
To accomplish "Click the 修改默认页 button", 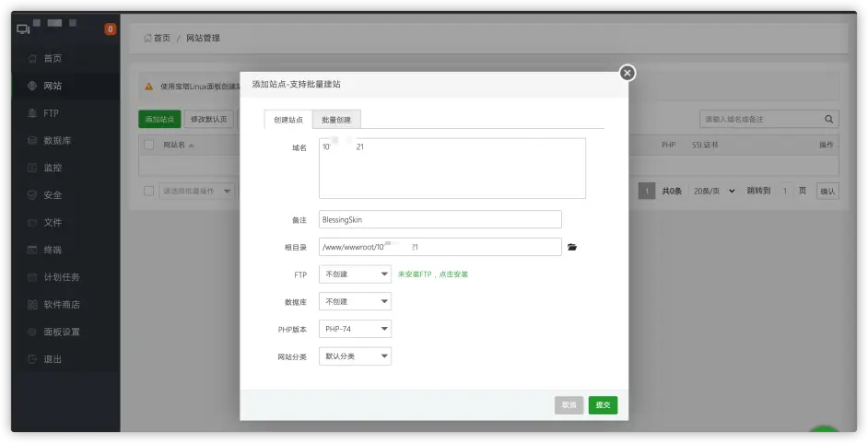I will pyautogui.click(x=208, y=119).
